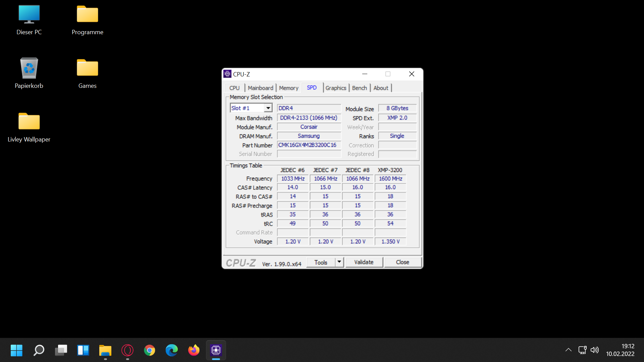Click the Part Number field CMK16GX4M2B3200C16

(309, 145)
